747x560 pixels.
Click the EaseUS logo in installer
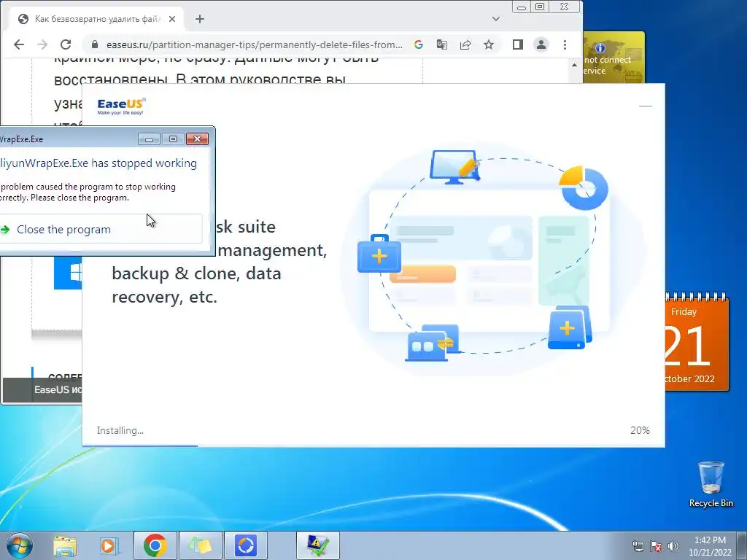122,106
